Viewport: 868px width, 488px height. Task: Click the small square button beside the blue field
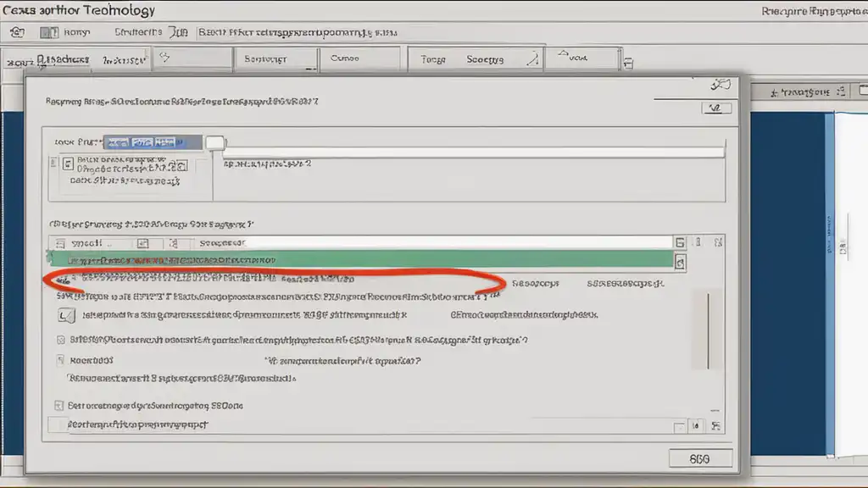pyautogui.click(x=214, y=142)
